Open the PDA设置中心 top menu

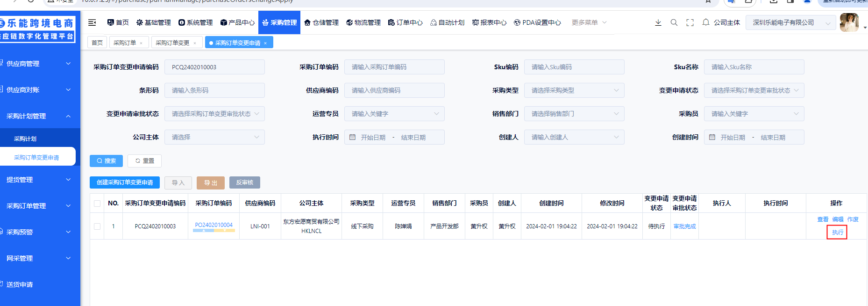[537, 22]
